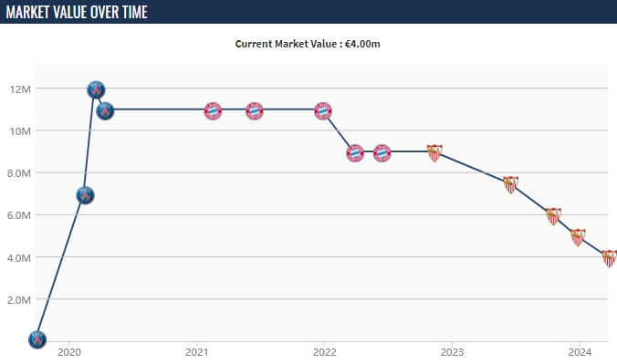Click the Bayern crest at start of 2022

tap(323, 111)
